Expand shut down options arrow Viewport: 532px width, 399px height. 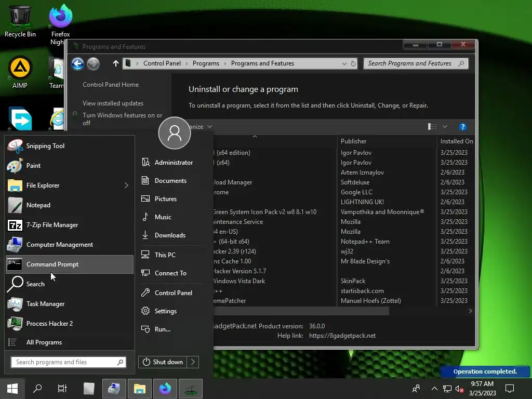pyautogui.click(x=193, y=362)
